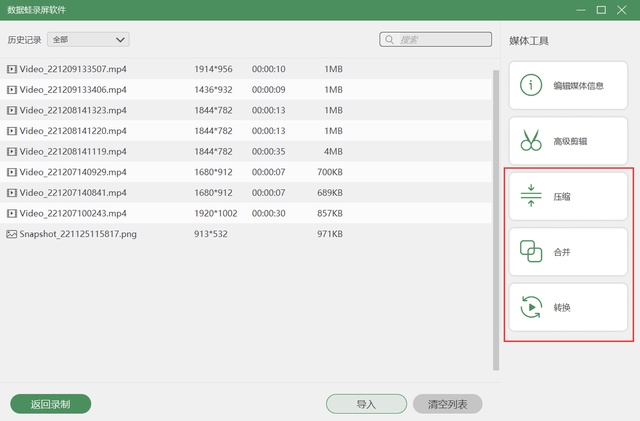The height and width of the screenshot is (421, 640).
Task: Open the 历史记录 全部 filter dropdown
Action: pyautogui.click(x=88, y=40)
